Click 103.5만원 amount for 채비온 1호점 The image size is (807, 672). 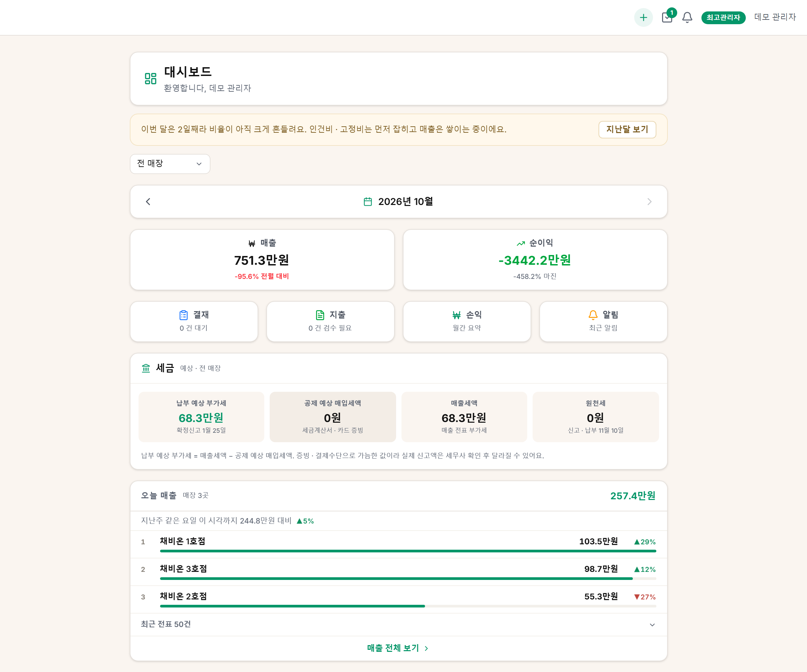[x=598, y=541]
